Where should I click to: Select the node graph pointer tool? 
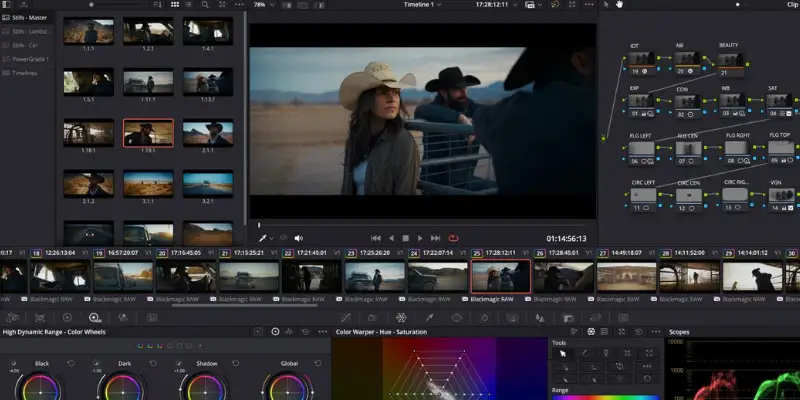(x=606, y=5)
